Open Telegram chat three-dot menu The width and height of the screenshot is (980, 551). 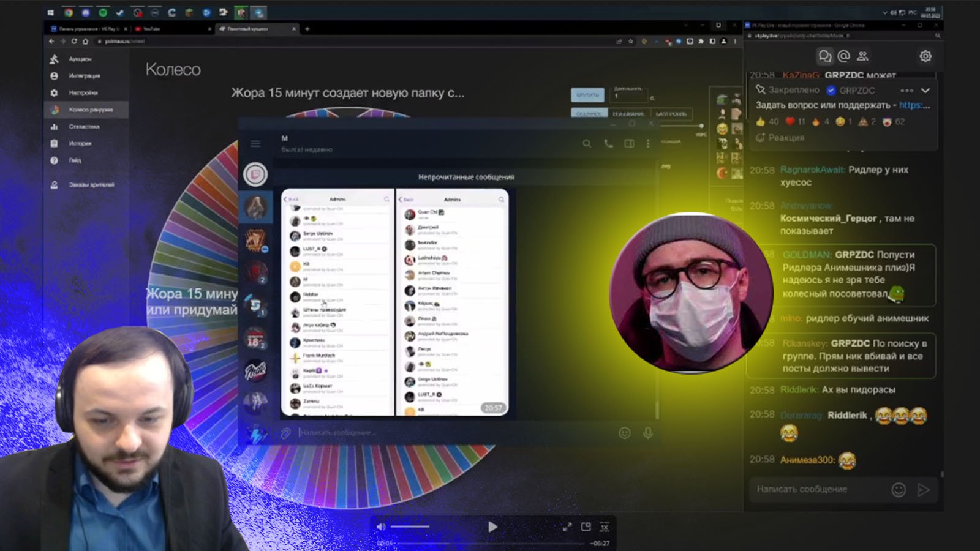point(648,144)
